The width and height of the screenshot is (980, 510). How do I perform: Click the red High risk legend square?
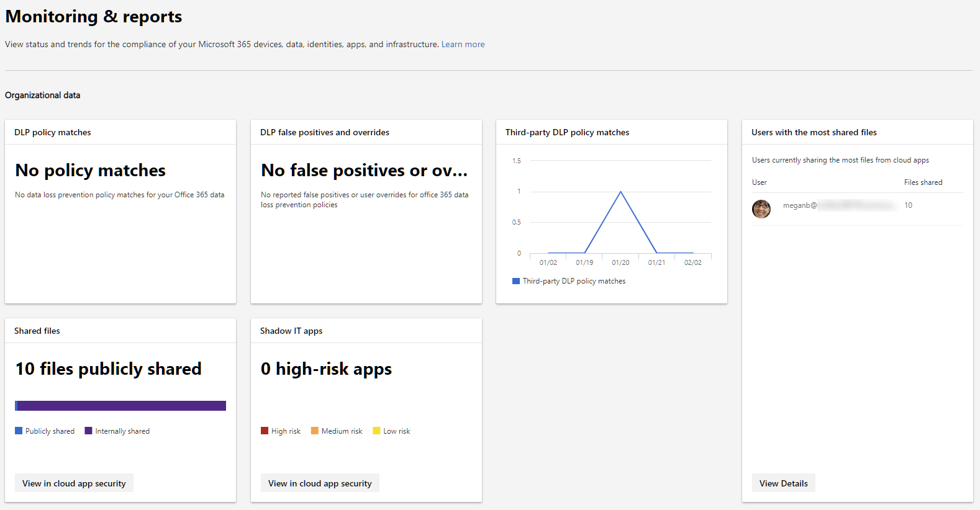coord(264,431)
